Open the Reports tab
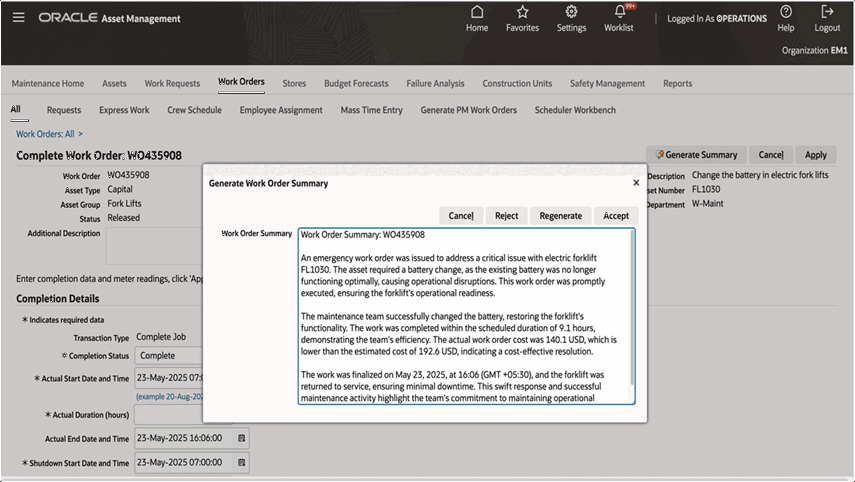 [x=677, y=83]
